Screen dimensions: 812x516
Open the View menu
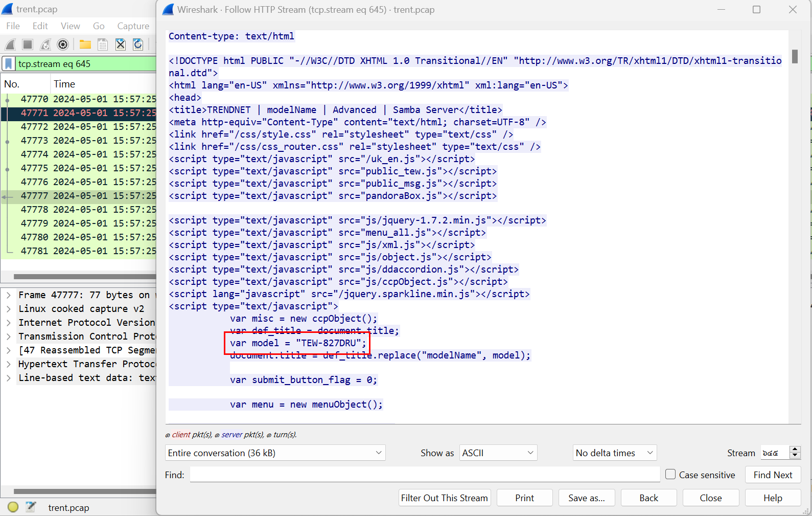[x=70, y=26]
